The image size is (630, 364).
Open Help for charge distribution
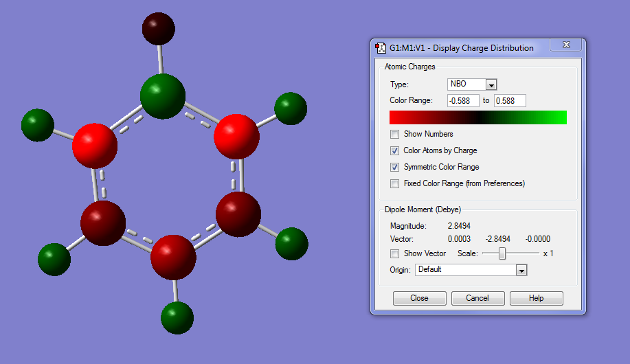(x=537, y=298)
